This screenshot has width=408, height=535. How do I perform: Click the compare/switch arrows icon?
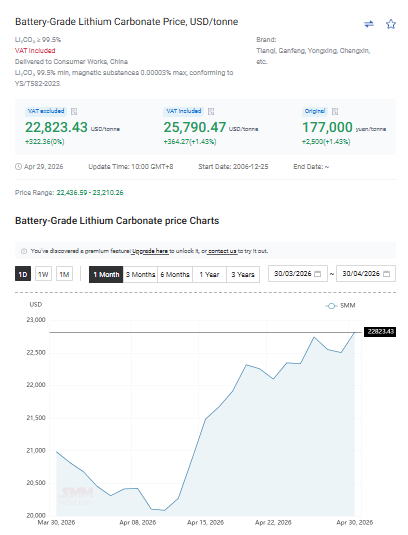(369, 24)
